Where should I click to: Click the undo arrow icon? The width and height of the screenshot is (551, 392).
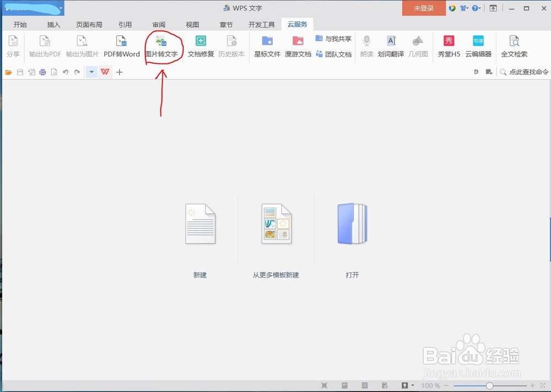click(x=66, y=72)
